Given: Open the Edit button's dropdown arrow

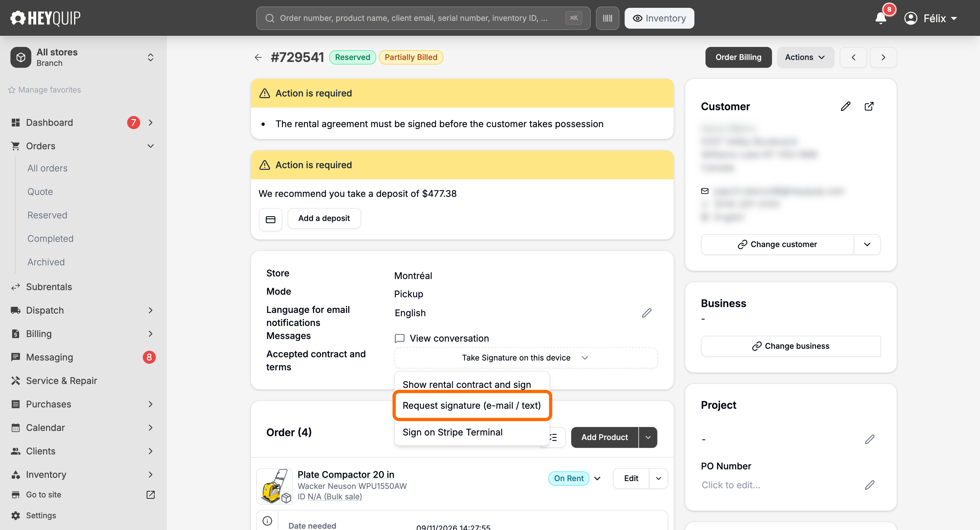Looking at the screenshot, I should pos(658,478).
